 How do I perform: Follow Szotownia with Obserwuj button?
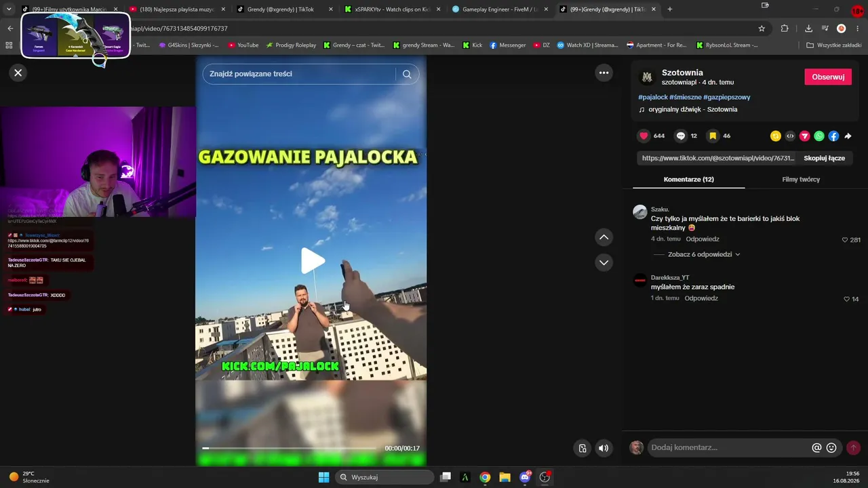coord(828,77)
